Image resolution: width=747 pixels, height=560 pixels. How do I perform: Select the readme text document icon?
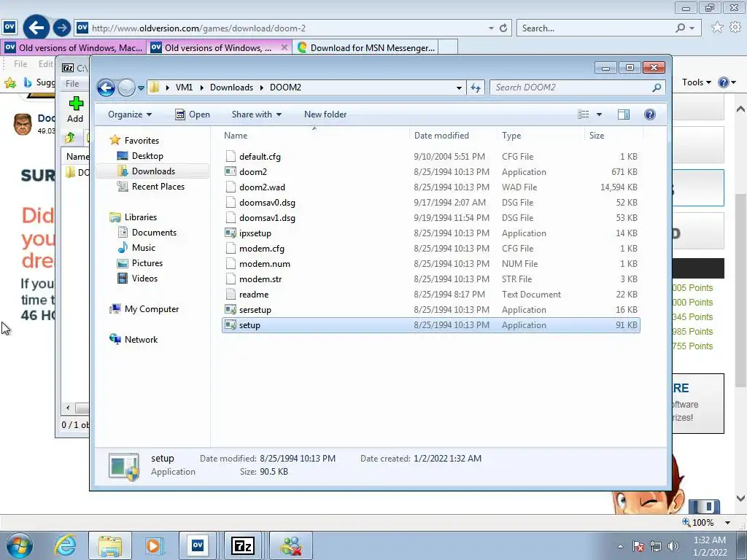coord(231,295)
